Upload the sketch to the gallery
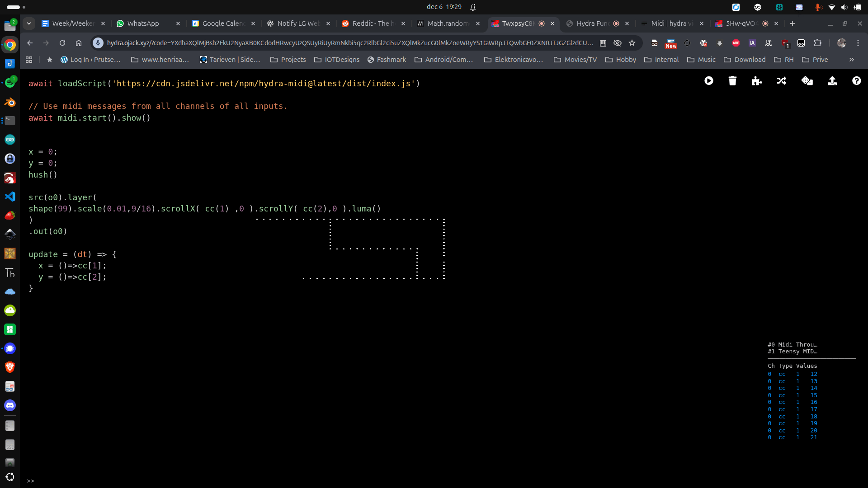The width and height of the screenshot is (868, 488). point(832,81)
